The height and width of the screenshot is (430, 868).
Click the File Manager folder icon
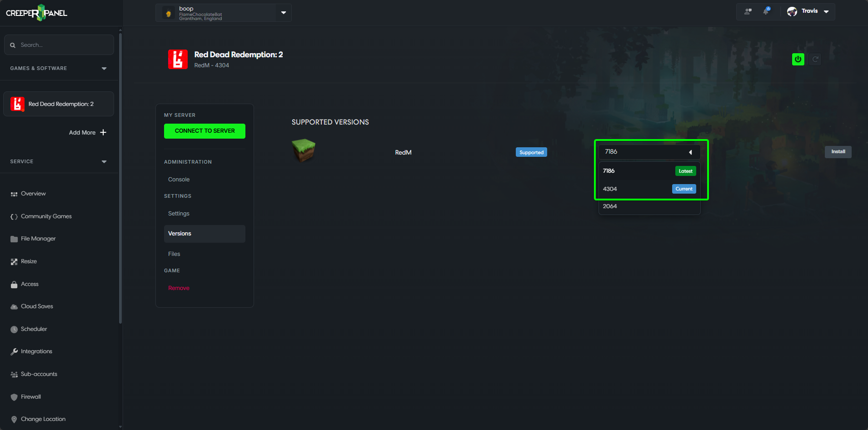(x=14, y=239)
